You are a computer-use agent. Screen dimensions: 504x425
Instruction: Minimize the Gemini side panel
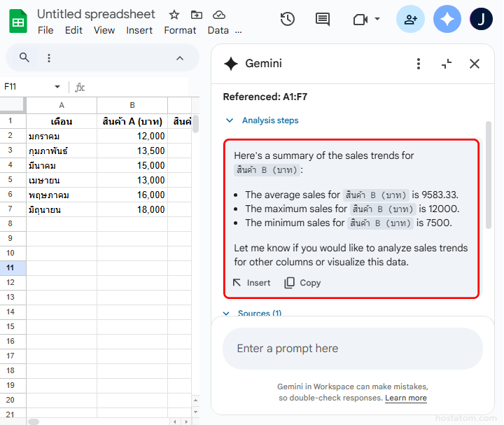[447, 64]
